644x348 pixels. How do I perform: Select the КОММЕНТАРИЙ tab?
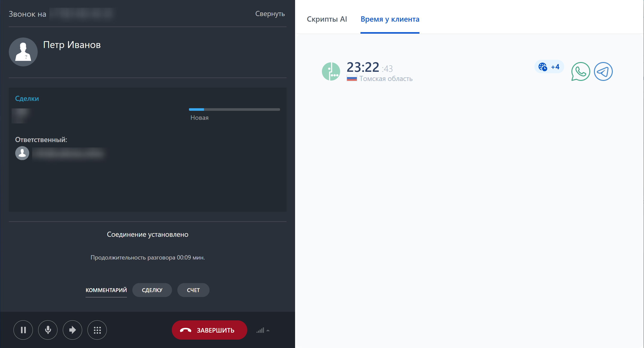click(x=106, y=290)
